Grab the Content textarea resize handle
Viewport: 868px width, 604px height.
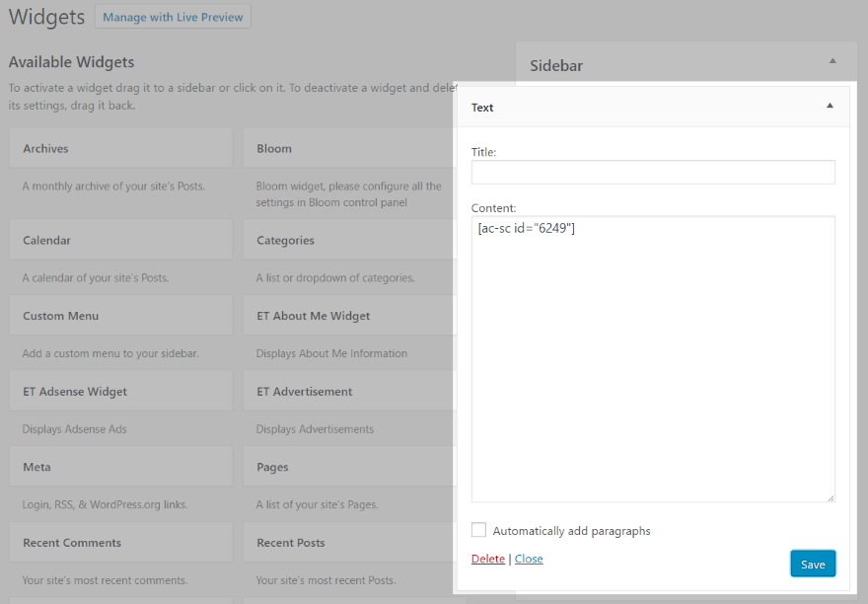pyautogui.click(x=831, y=498)
